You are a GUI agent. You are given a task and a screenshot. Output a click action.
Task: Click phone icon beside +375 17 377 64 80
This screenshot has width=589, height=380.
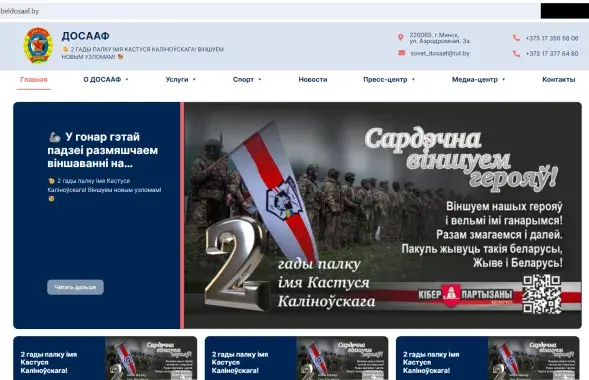pyautogui.click(x=516, y=53)
